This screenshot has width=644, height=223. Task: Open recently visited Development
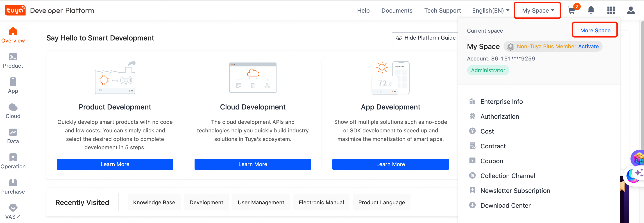click(206, 202)
